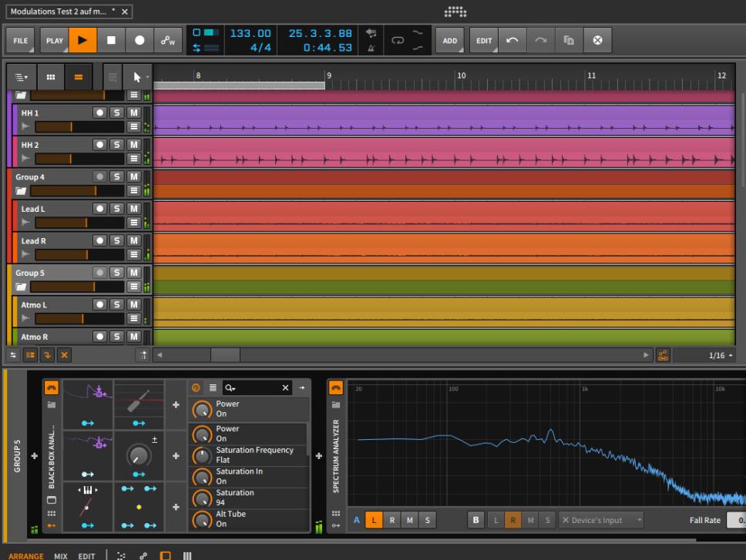746x560 pixels.
Task: Click the ADD button in the toolbar
Action: 449,39
